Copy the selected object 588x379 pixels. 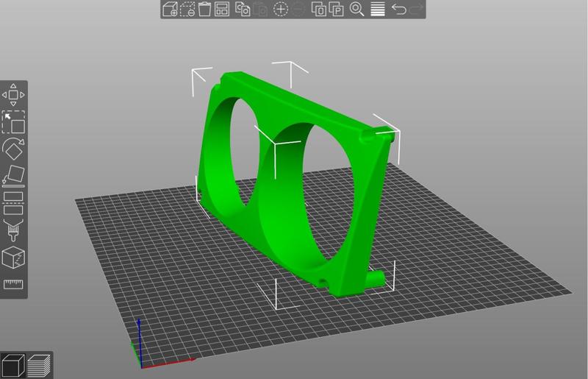[243, 9]
